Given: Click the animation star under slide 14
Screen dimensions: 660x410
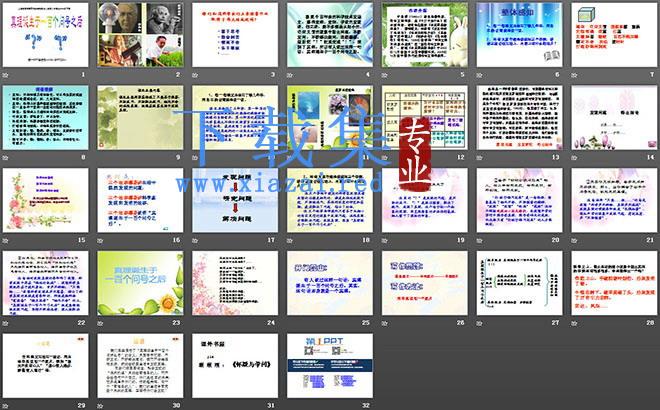Looking at the screenshot, I should pyautogui.click(x=574, y=157).
